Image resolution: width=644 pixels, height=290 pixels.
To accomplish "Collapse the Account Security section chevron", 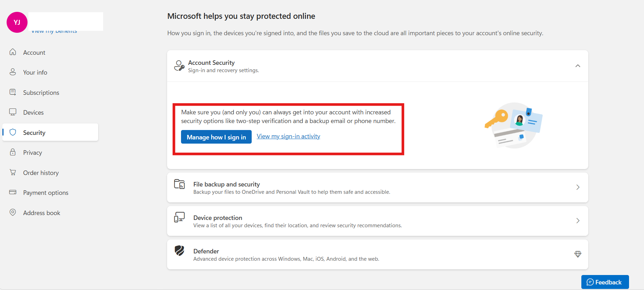I will coord(578,66).
